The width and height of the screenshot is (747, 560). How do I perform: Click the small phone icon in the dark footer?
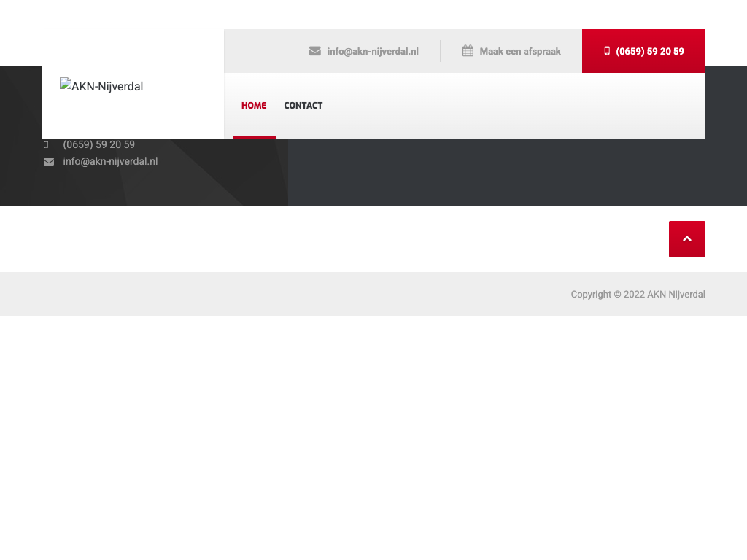point(46,145)
